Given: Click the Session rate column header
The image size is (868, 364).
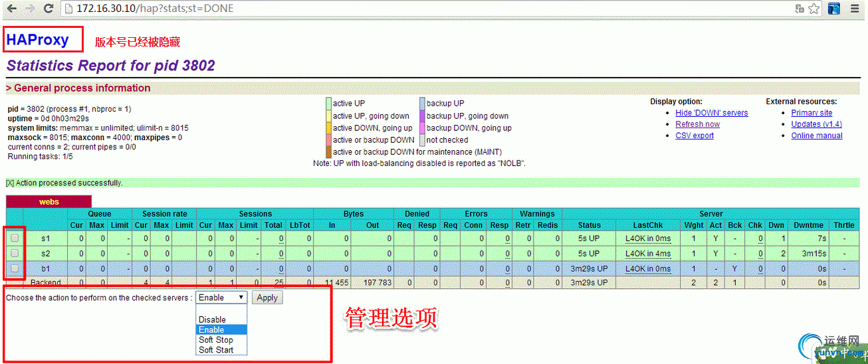Looking at the screenshot, I should coord(164,214).
